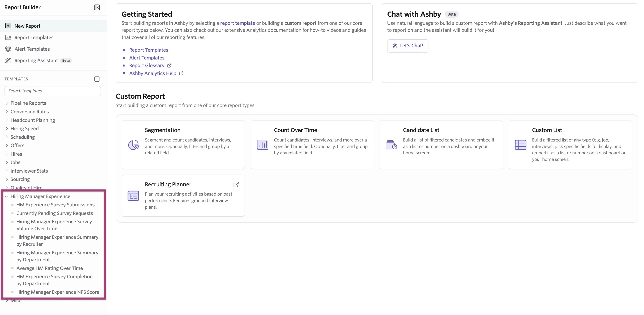The height and width of the screenshot is (315, 644).
Task: Open Hiring Manager Experience Summary by Department
Action: coord(57,256)
